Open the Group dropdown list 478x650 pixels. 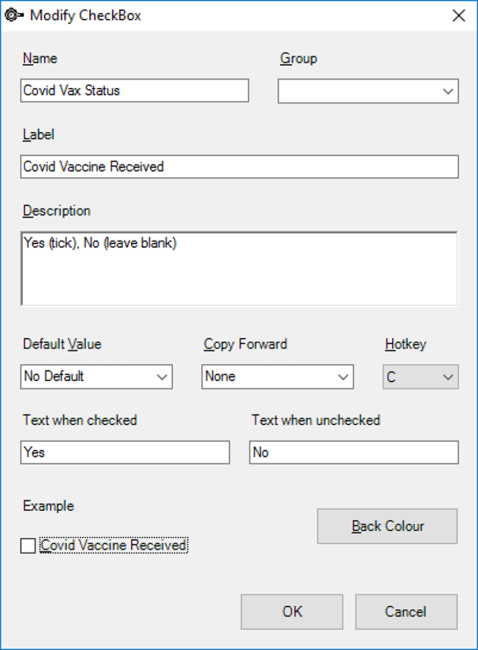pos(368,91)
